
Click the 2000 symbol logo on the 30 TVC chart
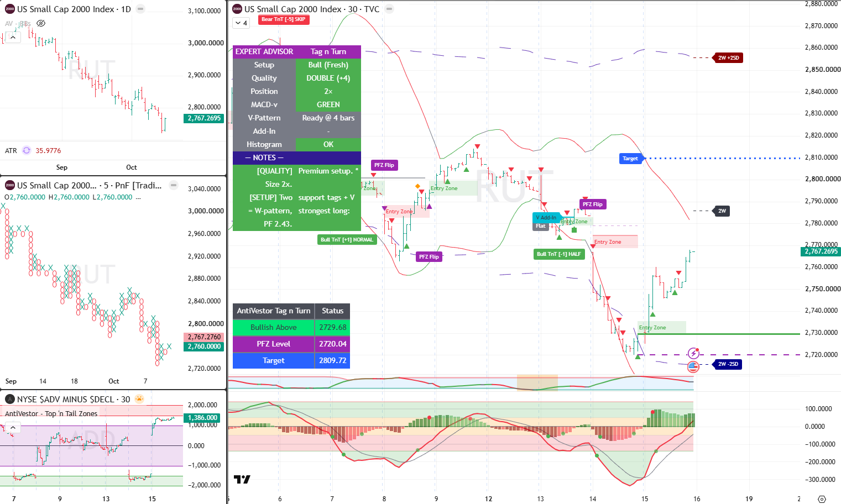(x=237, y=9)
